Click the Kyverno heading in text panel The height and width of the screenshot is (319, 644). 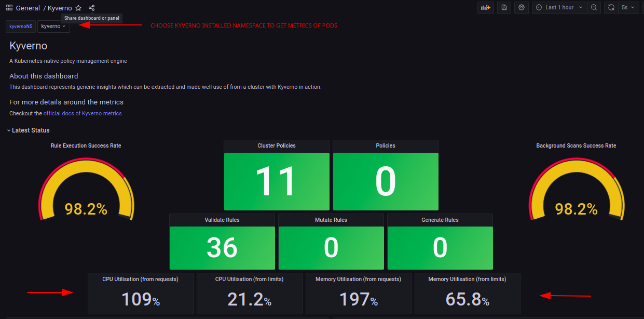[x=29, y=46]
